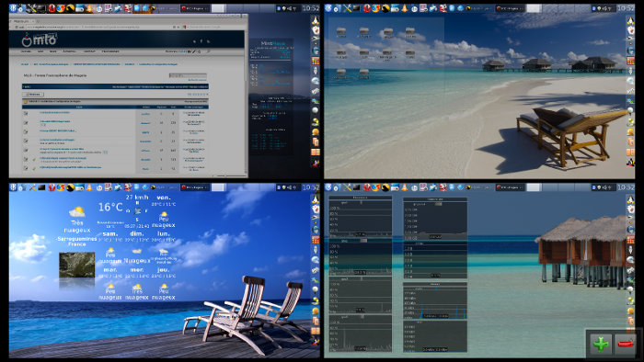This screenshot has height=362, width=644.
Task: Focus browser address bar in forum window
Action: pos(97,27)
